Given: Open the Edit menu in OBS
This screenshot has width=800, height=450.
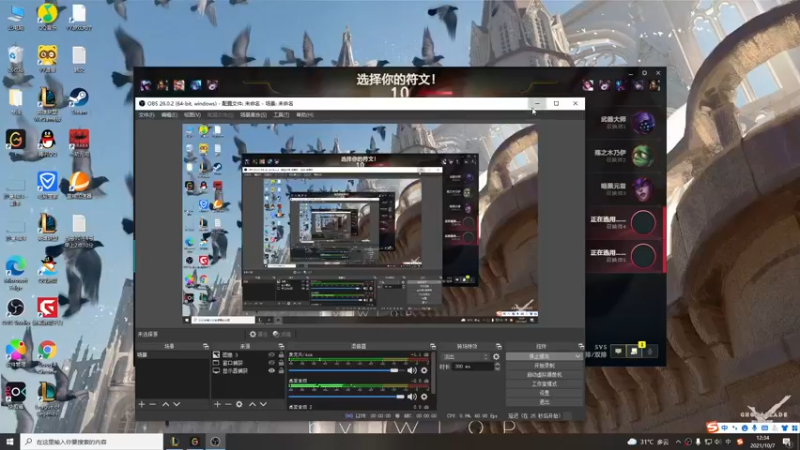Looking at the screenshot, I should 169,115.
